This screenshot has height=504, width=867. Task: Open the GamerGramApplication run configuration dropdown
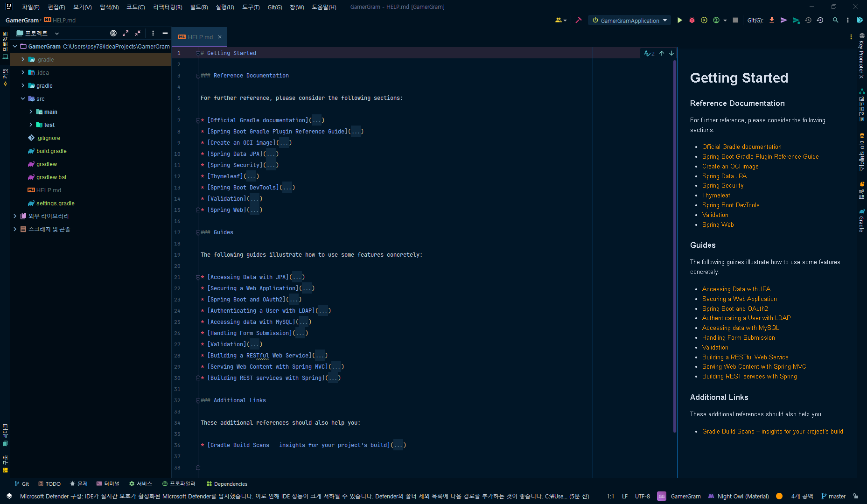point(630,20)
